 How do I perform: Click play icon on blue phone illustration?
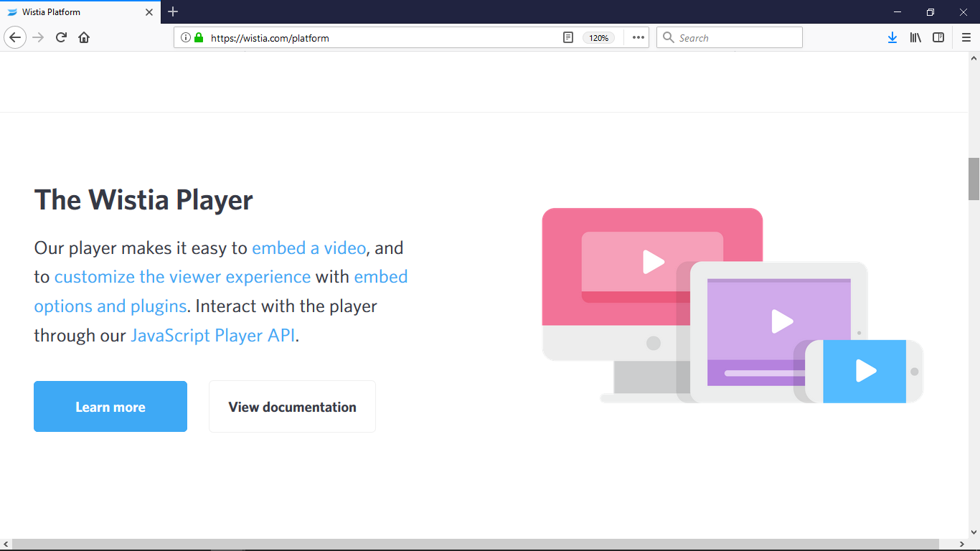pos(866,371)
